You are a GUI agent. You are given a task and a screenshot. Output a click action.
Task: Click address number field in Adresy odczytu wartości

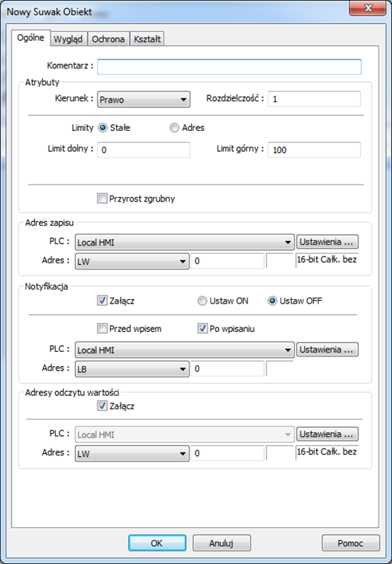(228, 453)
